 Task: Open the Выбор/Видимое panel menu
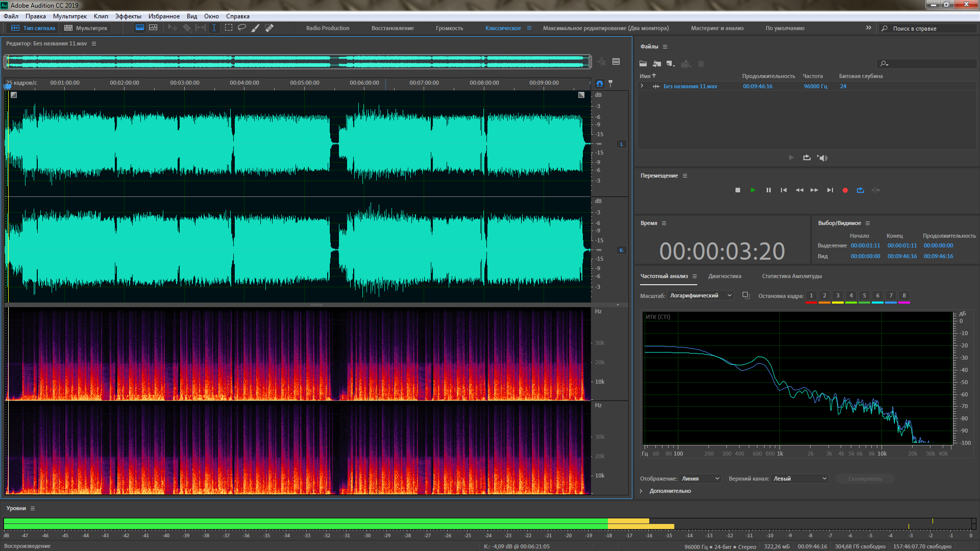coord(868,223)
